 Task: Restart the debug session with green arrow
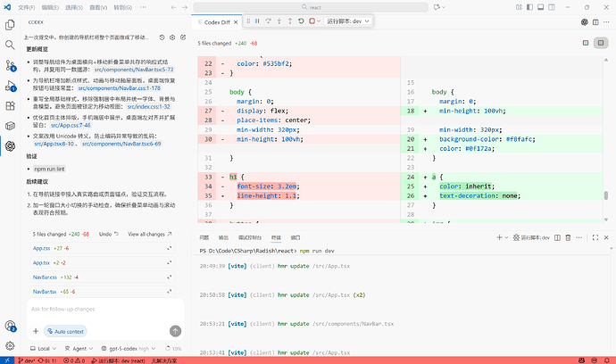click(x=302, y=21)
